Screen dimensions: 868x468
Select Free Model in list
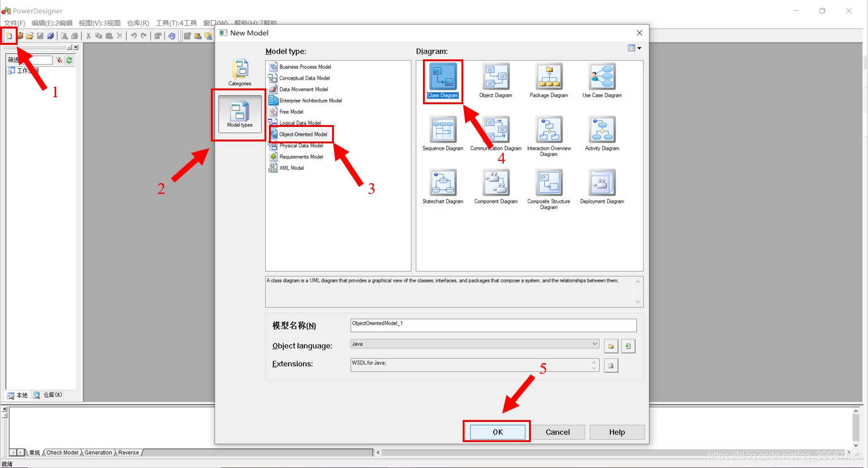coord(286,112)
